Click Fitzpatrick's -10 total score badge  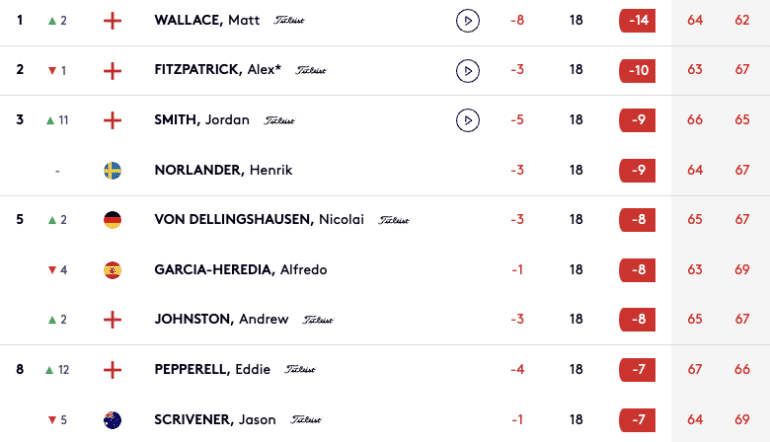[637, 71]
